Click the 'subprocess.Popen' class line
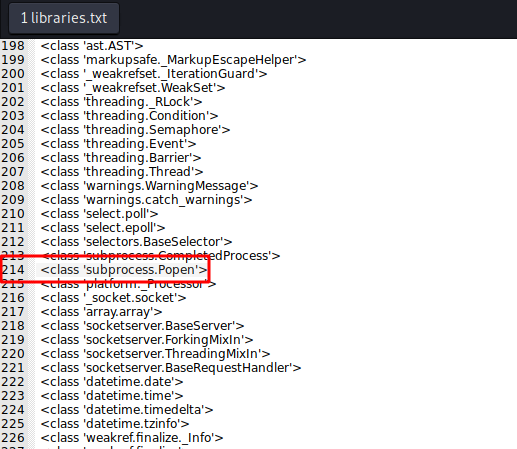 pyautogui.click(x=124, y=270)
